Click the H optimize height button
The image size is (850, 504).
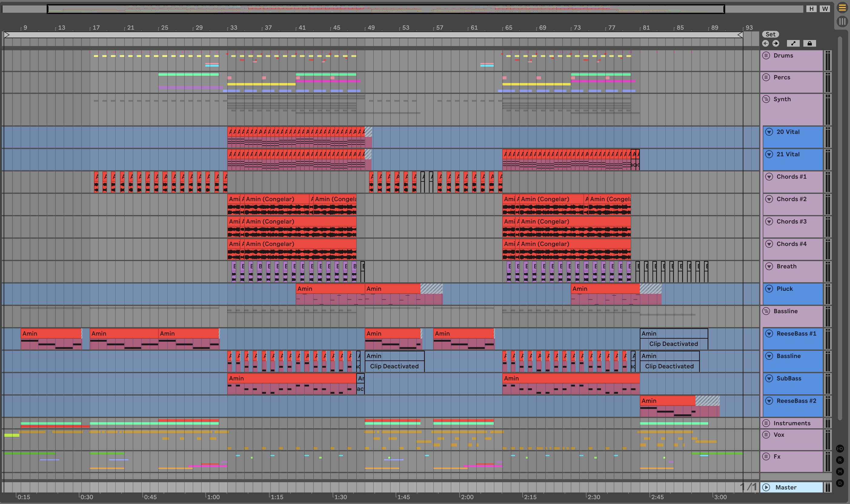pyautogui.click(x=811, y=9)
